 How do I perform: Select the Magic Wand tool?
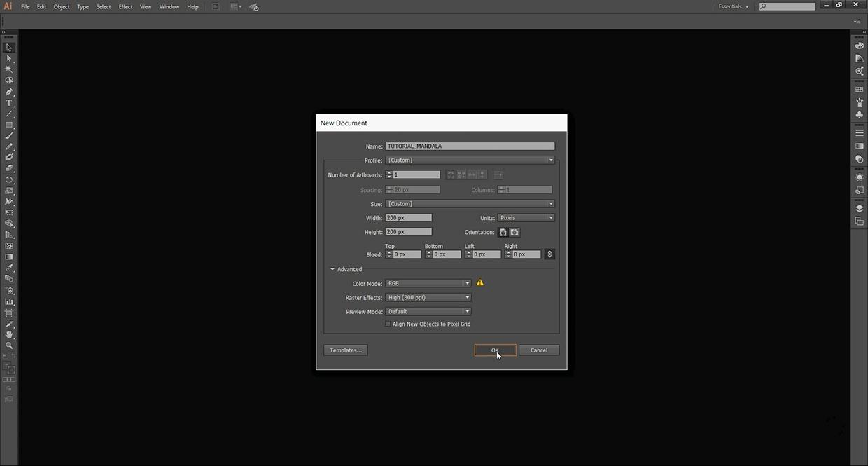(x=9, y=69)
